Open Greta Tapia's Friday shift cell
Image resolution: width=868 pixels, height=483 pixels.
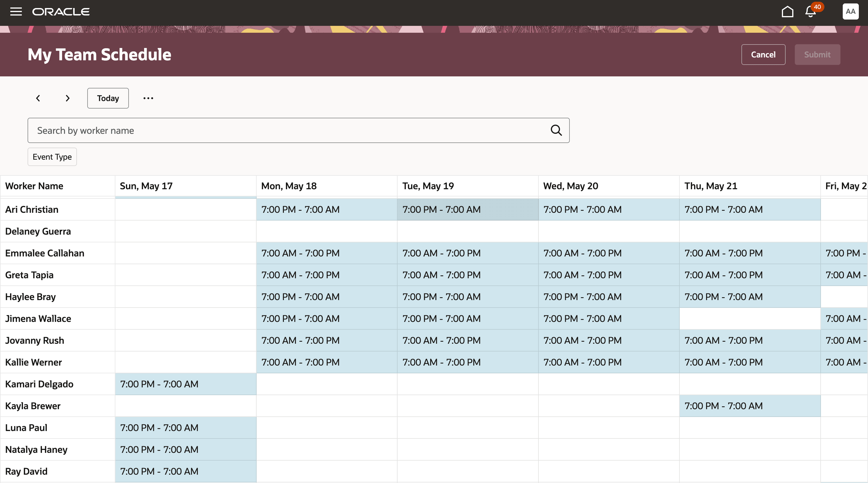point(844,275)
